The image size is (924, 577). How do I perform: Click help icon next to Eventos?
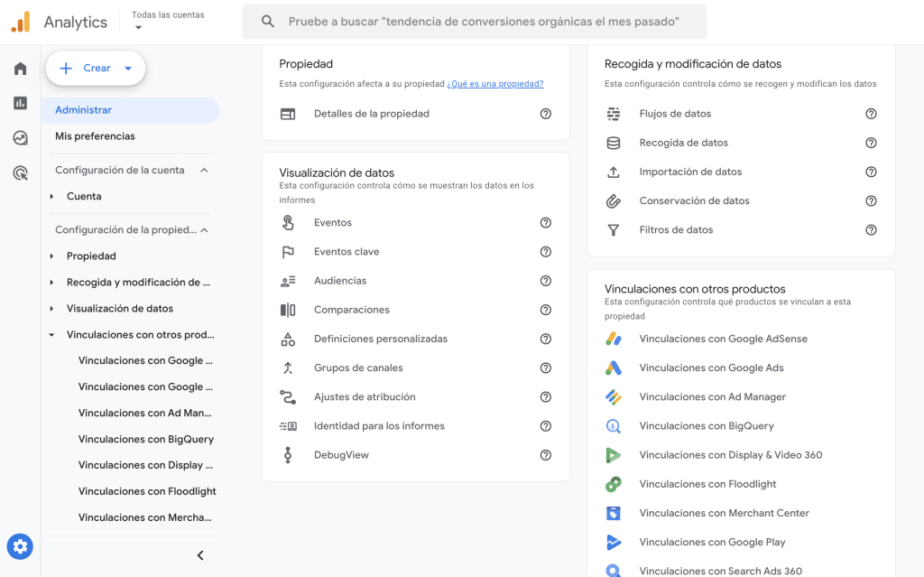click(x=546, y=222)
